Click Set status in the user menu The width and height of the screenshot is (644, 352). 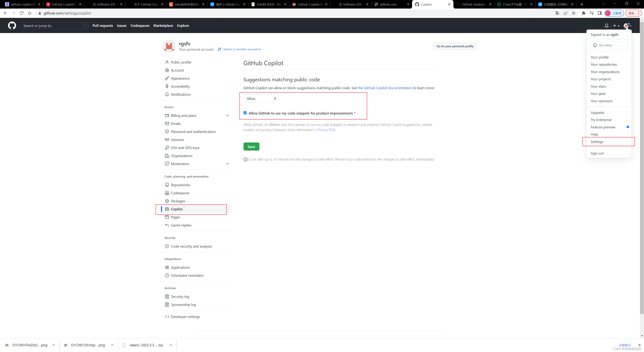(609, 45)
